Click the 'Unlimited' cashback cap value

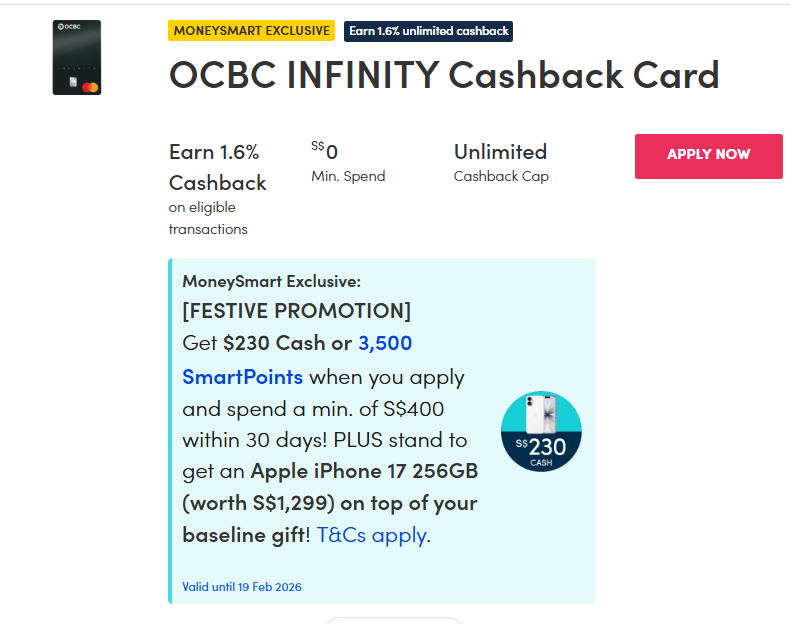[500, 152]
